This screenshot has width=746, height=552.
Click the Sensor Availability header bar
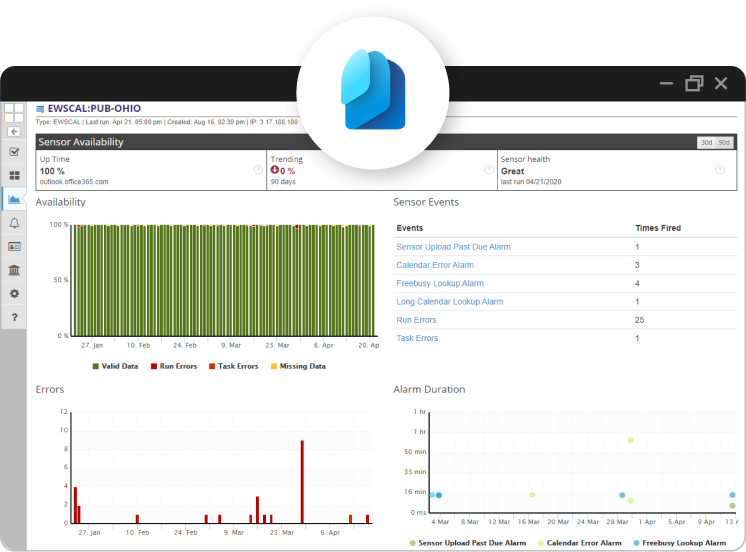coord(386,142)
